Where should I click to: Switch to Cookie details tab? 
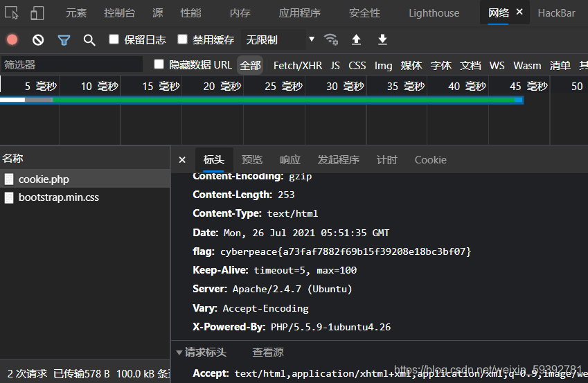[x=431, y=160]
